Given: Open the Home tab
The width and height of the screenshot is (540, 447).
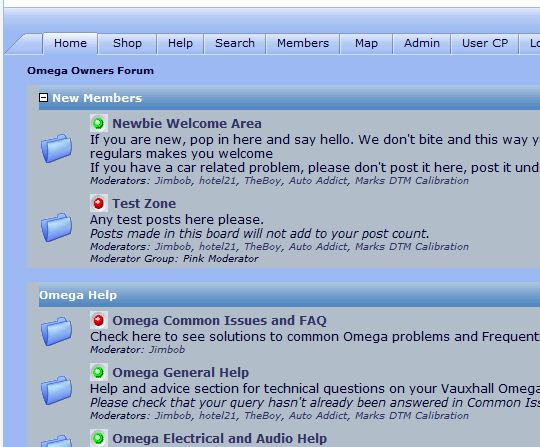Looking at the screenshot, I should 70,43.
